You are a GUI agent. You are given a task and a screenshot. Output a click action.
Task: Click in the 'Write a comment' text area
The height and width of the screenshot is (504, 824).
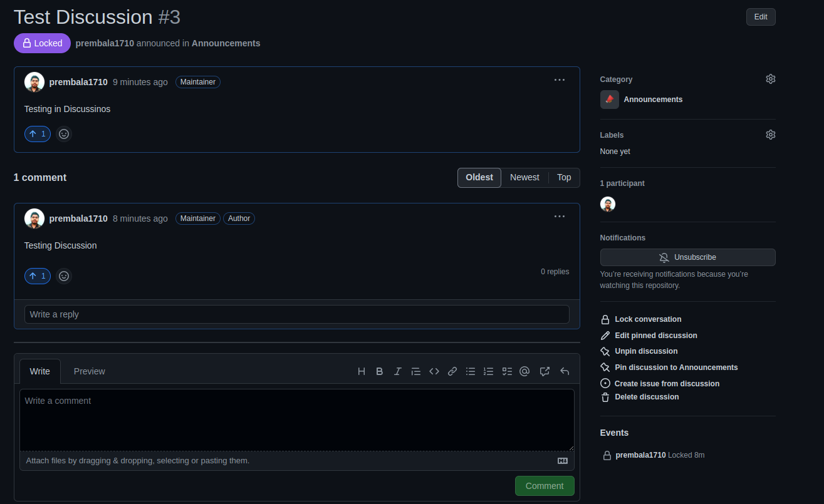point(297,420)
